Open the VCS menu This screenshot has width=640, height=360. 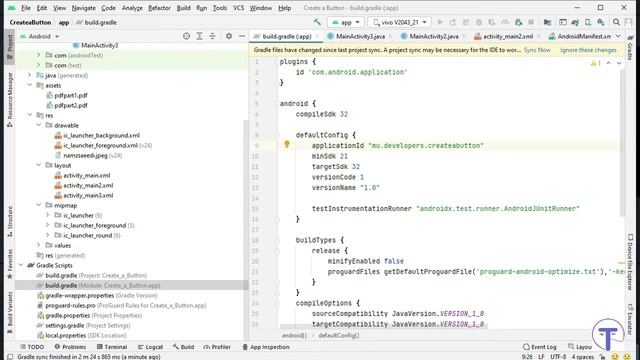[238, 8]
